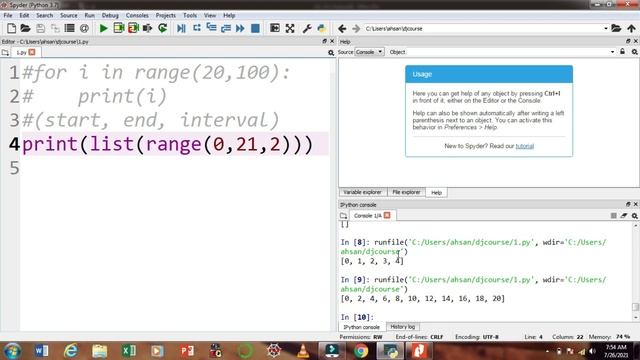The width and height of the screenshot is (640, 360).
Task: Open file using the folder icon
Action: coord(25,28)
